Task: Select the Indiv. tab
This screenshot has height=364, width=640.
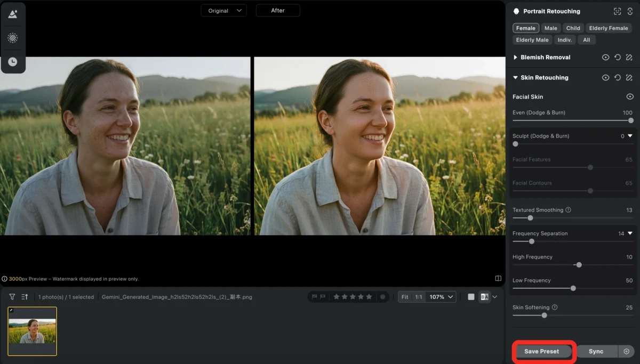Action: (565, 40)
